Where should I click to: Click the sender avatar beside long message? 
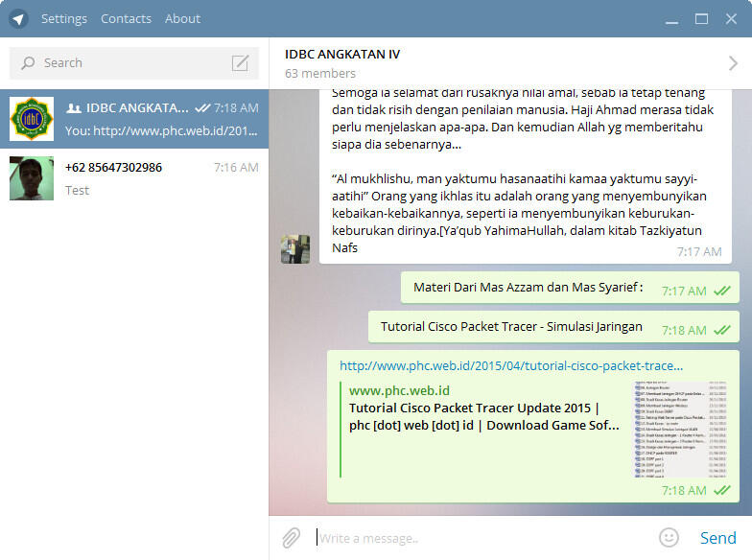coord(295,249)
